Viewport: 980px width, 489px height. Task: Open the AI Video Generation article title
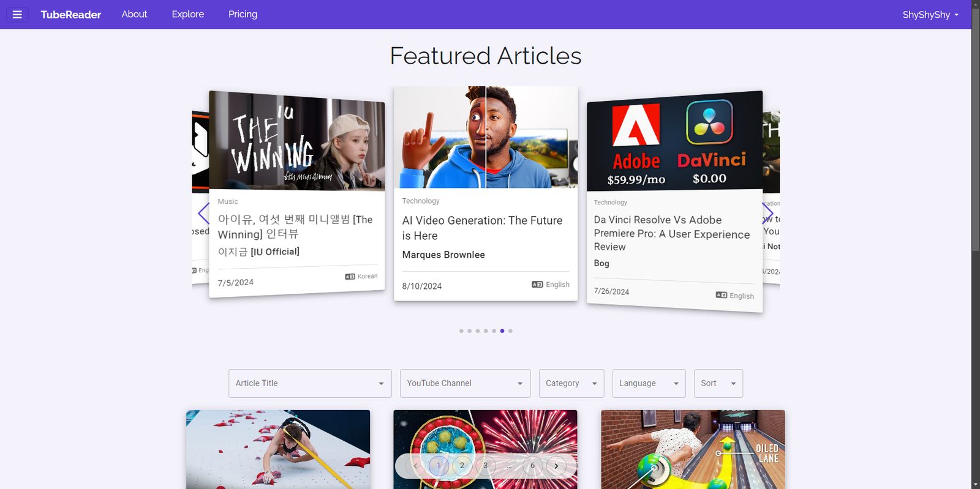pyautogui.click(x=482, y=228)
